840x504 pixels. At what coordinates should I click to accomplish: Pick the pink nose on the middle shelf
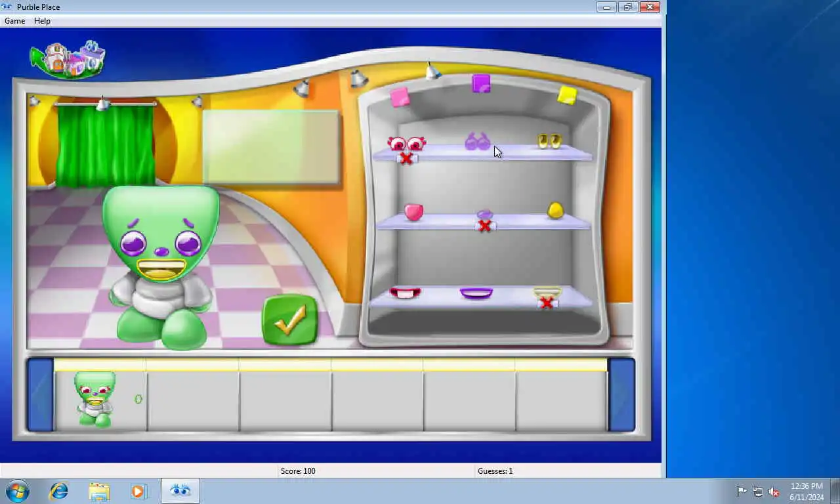pos(413,211)
